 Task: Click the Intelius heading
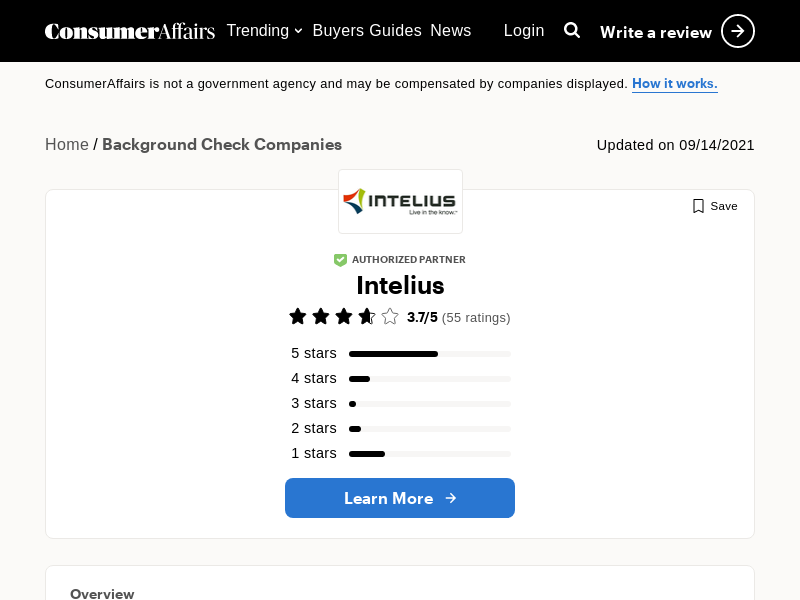401,285
